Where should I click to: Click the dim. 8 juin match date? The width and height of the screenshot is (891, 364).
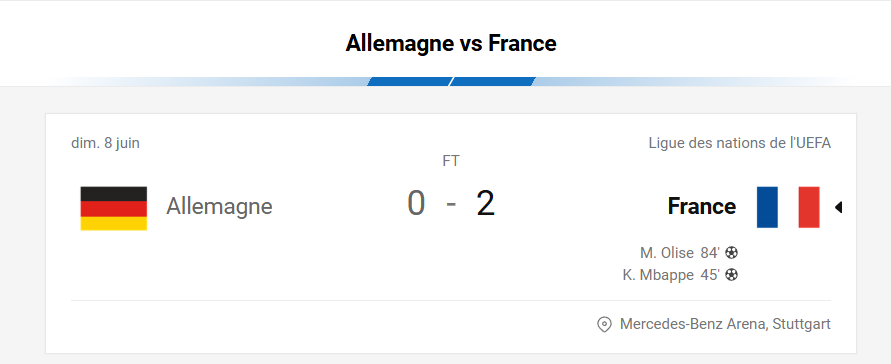click(x=105, y=143)
